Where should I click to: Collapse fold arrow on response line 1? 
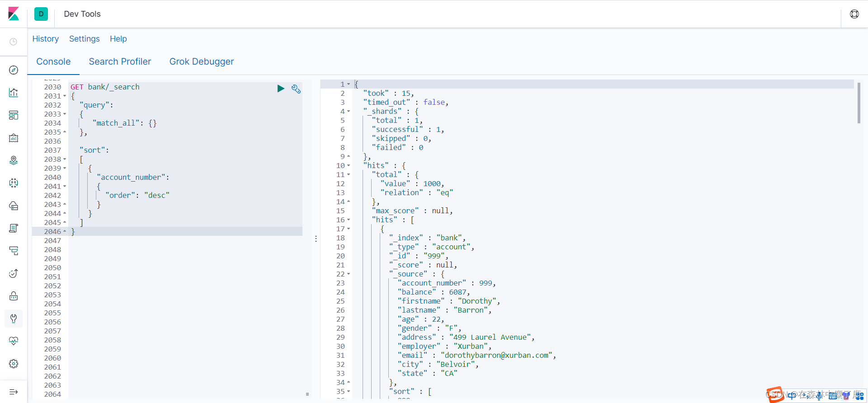tap(349, 84)
